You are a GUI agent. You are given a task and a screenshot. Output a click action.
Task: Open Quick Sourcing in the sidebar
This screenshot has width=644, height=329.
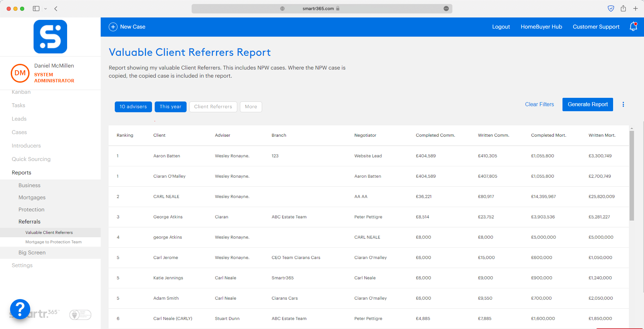[x=31, y=159]
